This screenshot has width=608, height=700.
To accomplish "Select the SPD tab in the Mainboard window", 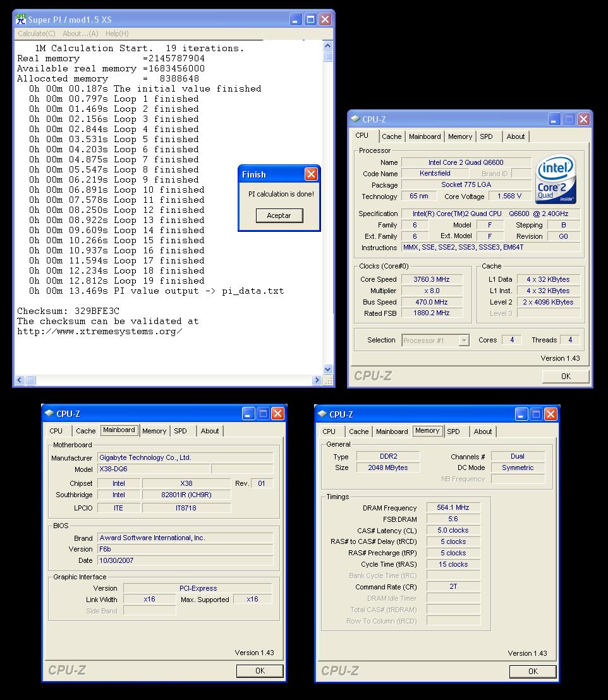I will click(181, 431).
